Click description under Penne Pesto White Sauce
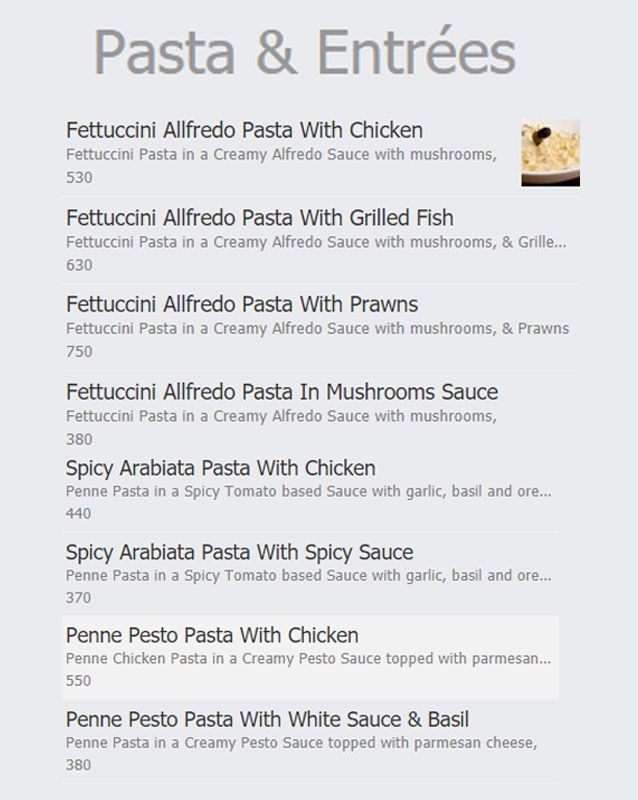This screenshot has height=800, width=638. tap(302, 743)
